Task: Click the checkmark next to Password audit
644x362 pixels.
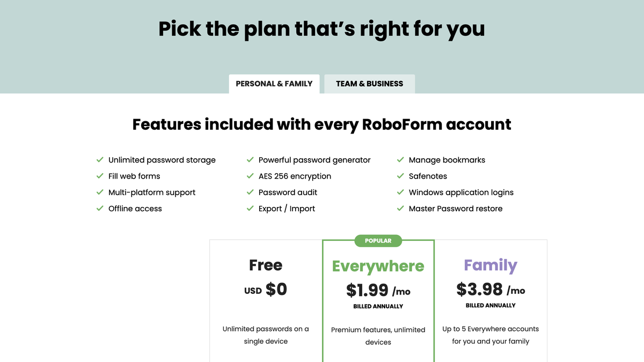Action: (x=250, y=192)
